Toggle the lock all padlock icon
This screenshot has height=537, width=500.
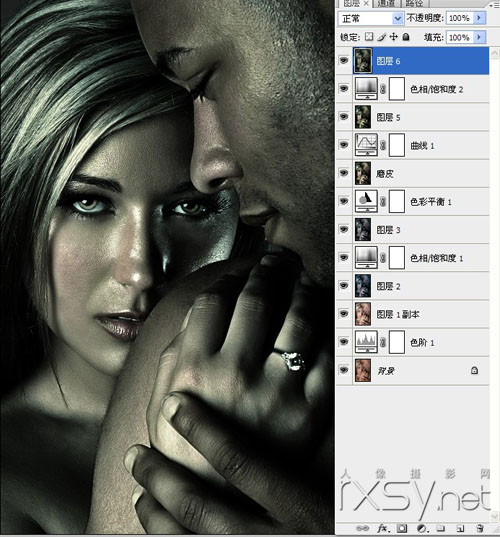tap(406, 37)
